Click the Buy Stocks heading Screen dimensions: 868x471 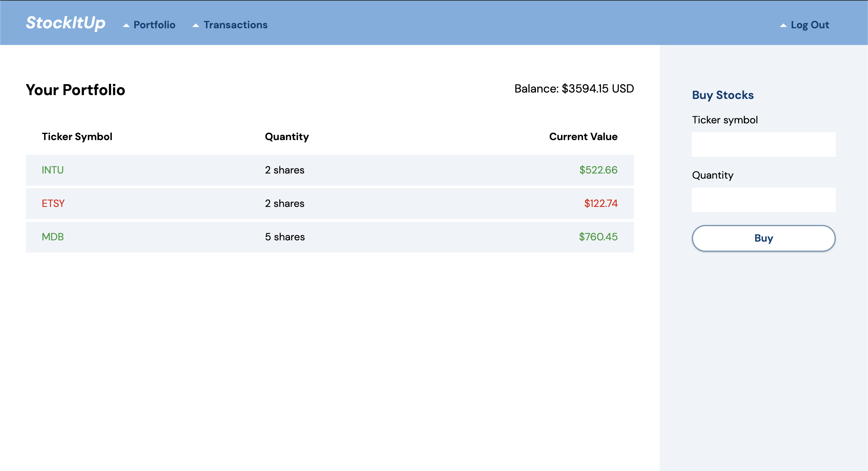point(723,95)
